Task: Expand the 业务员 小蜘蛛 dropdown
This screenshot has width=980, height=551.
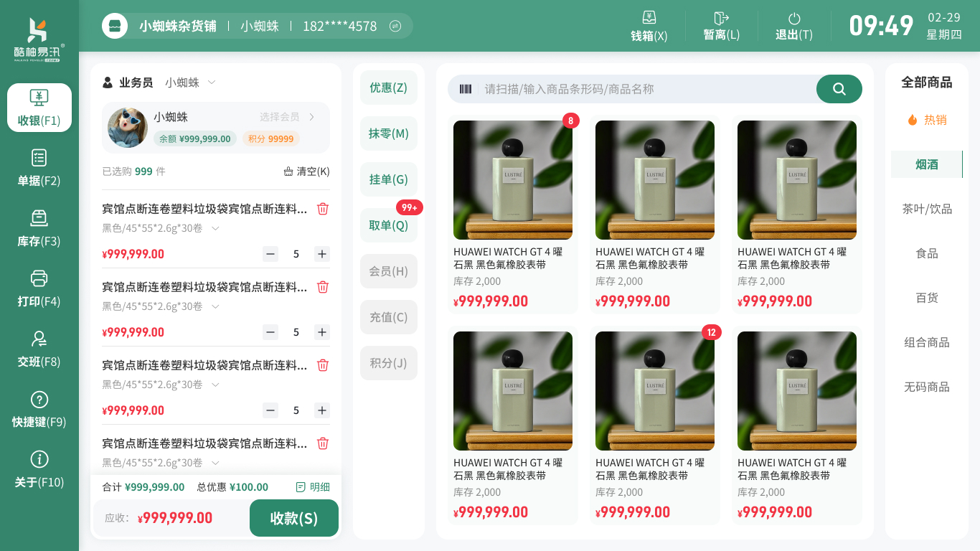Action: click(x=191, y=83)
